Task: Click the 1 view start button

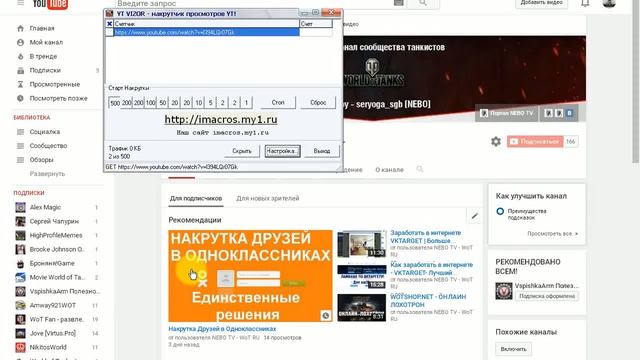Action: coord(246,103)
